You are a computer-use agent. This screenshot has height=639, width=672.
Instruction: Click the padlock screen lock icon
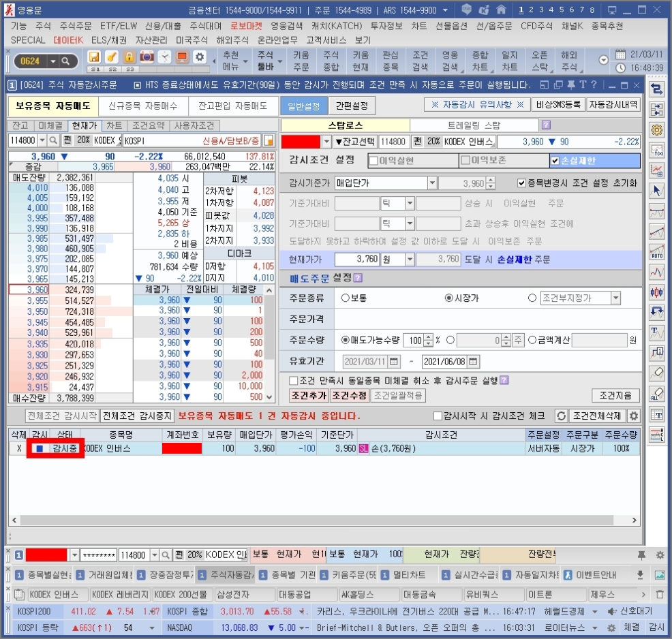(x=129, y=57)
